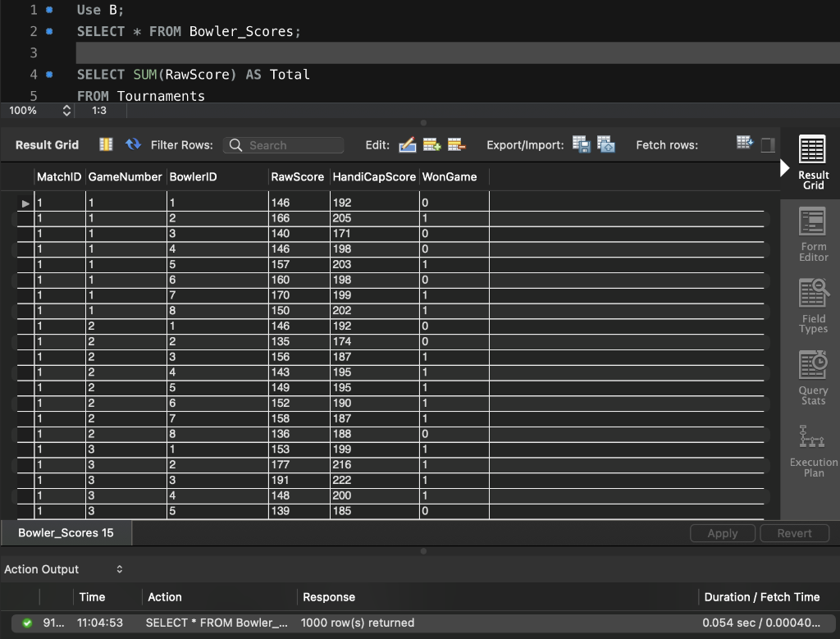Click the RawScore column header

297,176
